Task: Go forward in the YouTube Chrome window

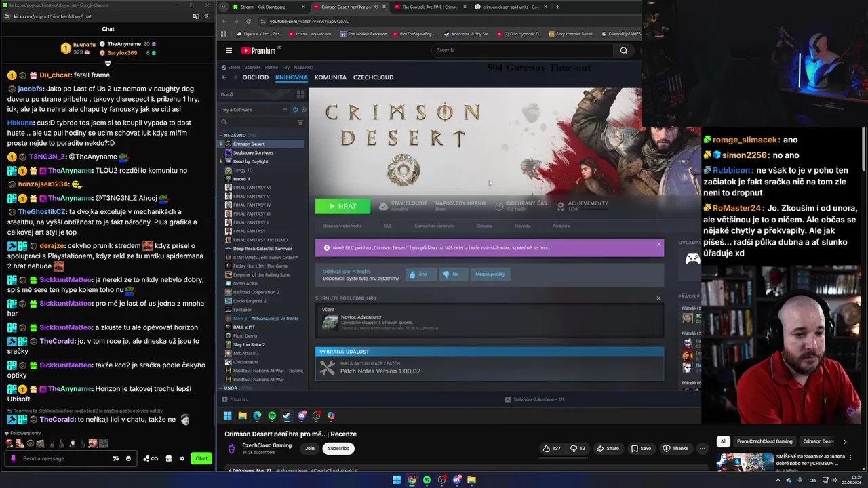Action: point(236,21)
